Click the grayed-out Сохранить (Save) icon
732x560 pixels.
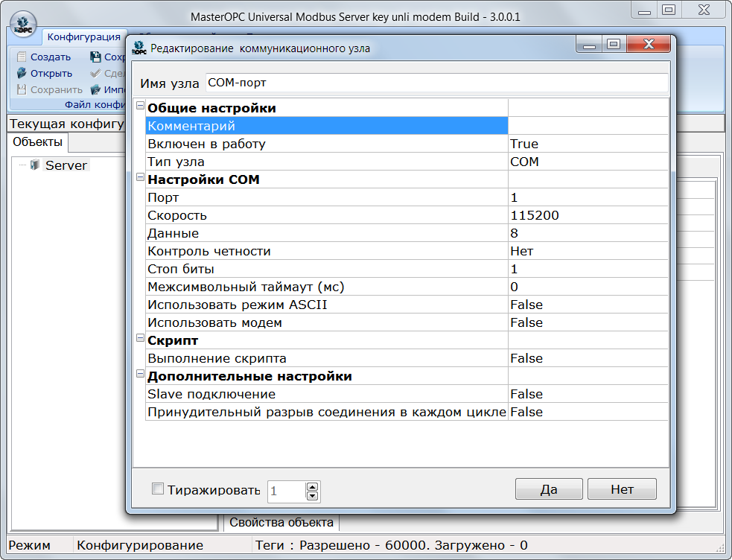pyautogui.click(x=22, y=89)
